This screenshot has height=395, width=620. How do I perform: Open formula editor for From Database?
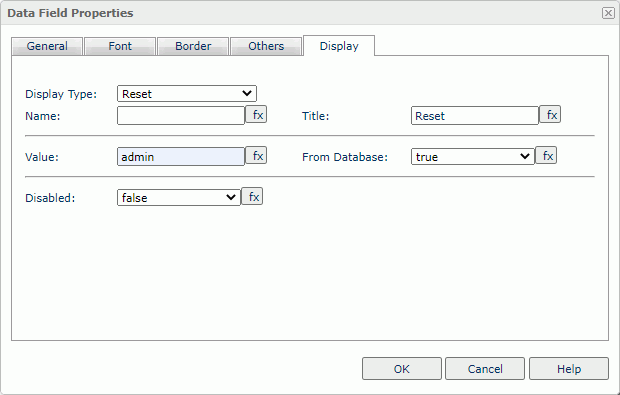pos(546,155)
